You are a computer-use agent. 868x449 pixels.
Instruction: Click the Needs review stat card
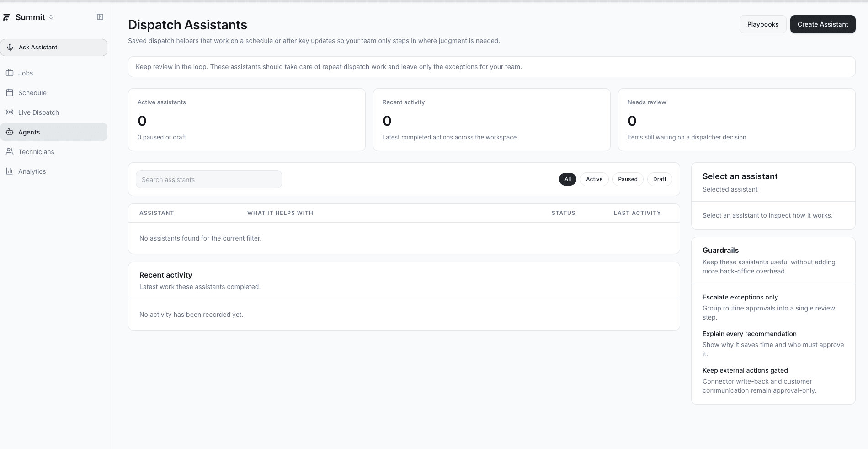click(x=736, y=120)
